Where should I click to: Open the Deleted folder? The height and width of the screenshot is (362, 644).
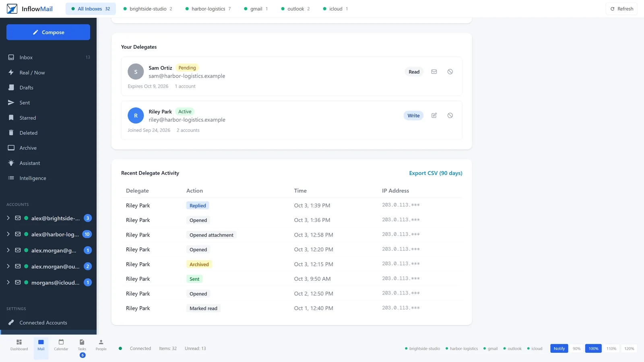pyautogui.click(x=48, y=133)
